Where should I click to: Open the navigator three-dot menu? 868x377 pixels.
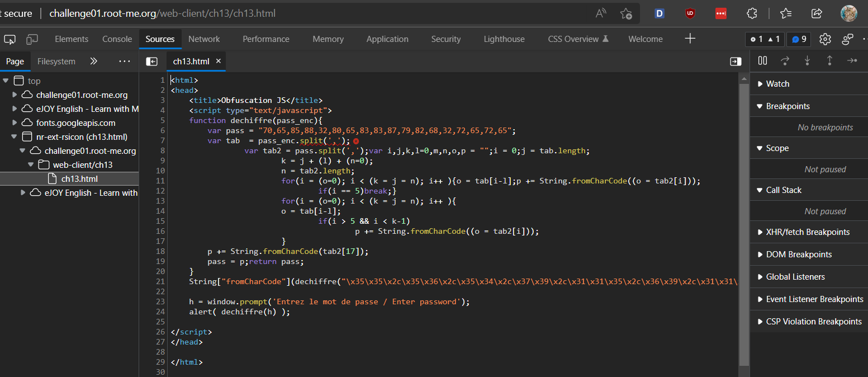[x=125, y=62]
